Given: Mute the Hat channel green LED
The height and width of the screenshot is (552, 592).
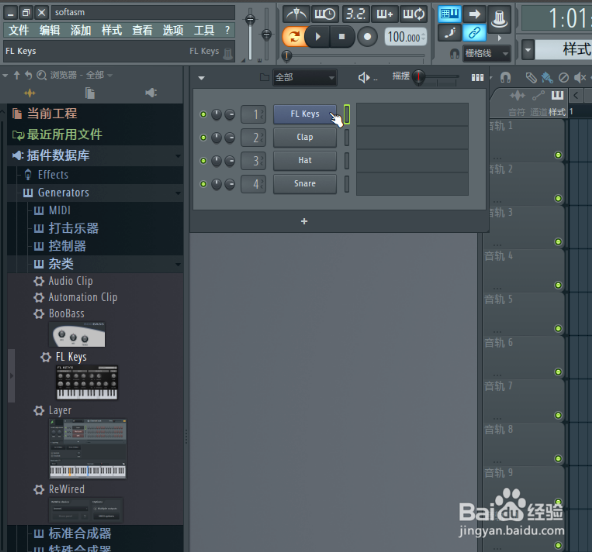Looking at the screenshot, I should point(203,161).
